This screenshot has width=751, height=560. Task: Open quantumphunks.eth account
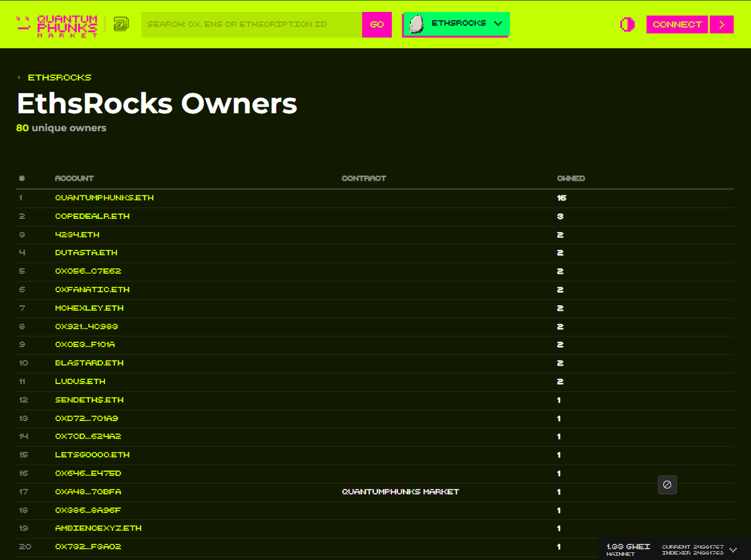(x=105, y=198)
